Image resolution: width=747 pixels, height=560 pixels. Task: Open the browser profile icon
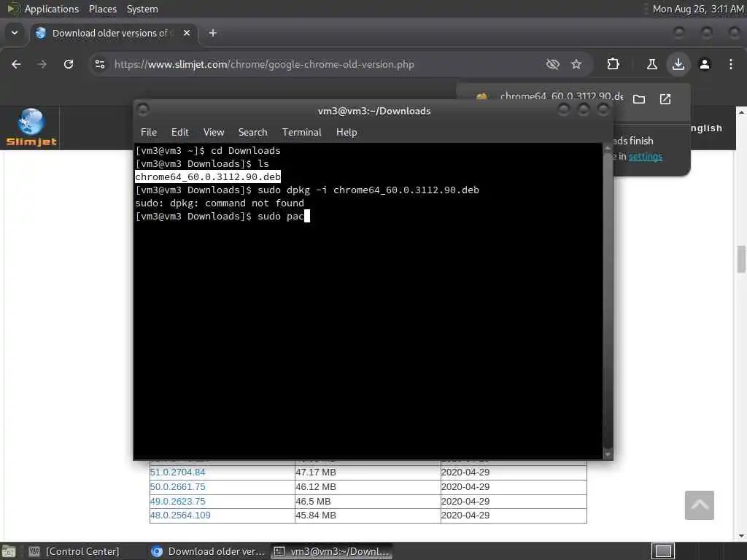point(705,64)
